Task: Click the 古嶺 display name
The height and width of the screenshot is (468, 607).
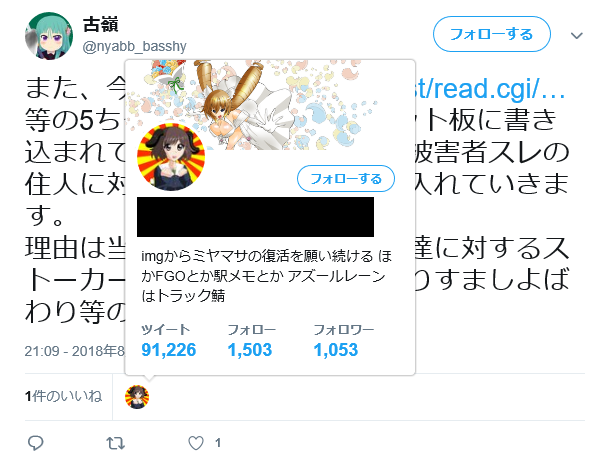Action: point(100,24)
